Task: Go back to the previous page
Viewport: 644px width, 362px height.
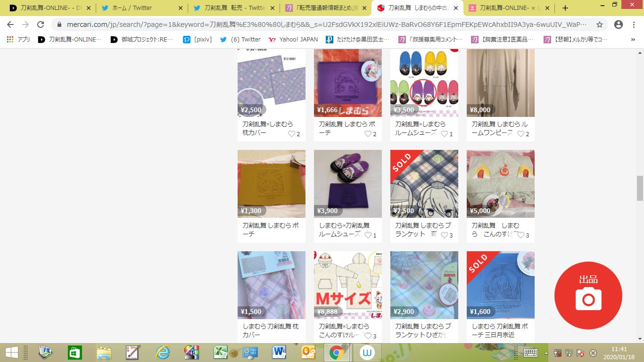Action: (x=10, y=25)
